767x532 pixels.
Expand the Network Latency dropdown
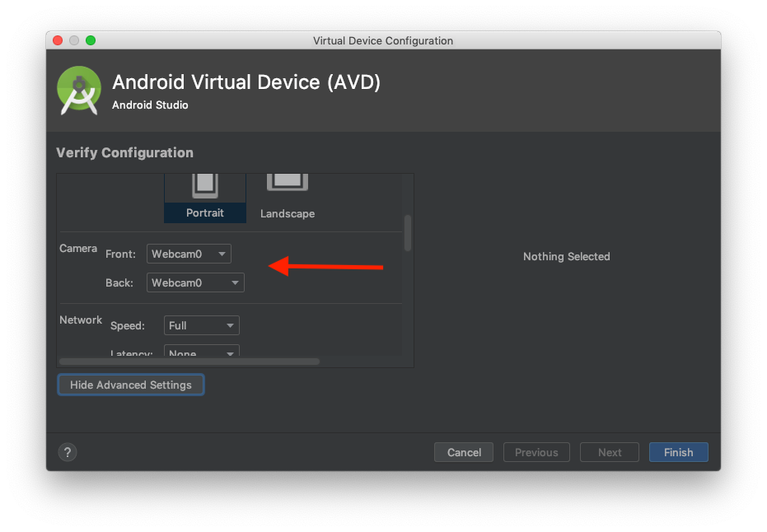tap(202, 353)
